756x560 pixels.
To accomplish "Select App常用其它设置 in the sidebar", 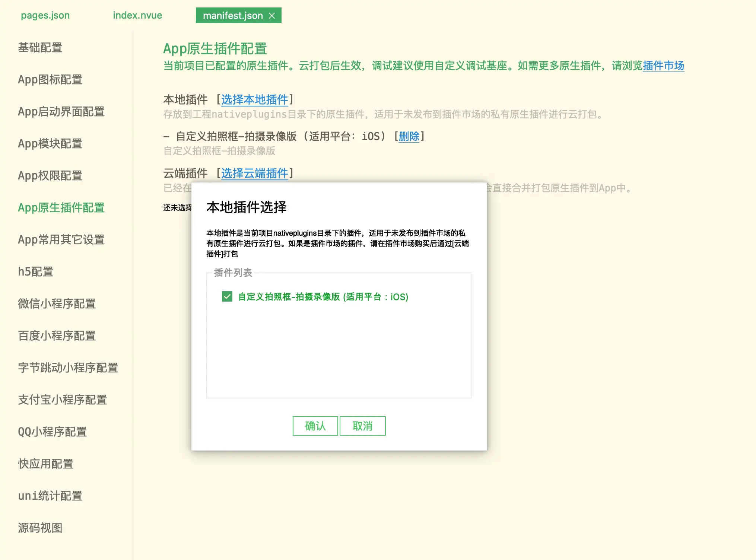I will pyautogui.click(x=61, y=239).
